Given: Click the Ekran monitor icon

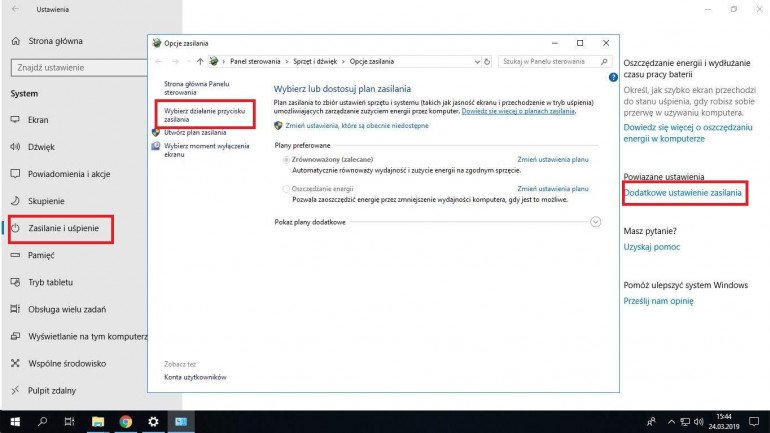Looking at the screenshot, I should pos(15,119).
